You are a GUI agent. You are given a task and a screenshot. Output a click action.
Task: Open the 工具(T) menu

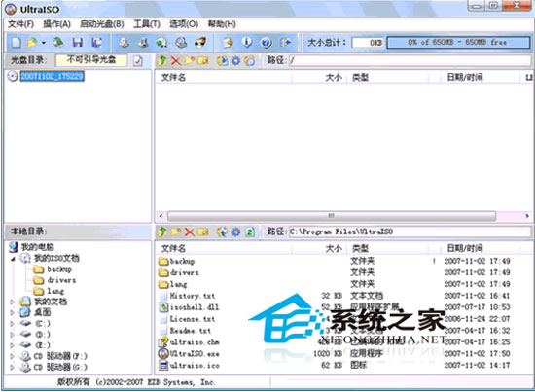[147, 24]
